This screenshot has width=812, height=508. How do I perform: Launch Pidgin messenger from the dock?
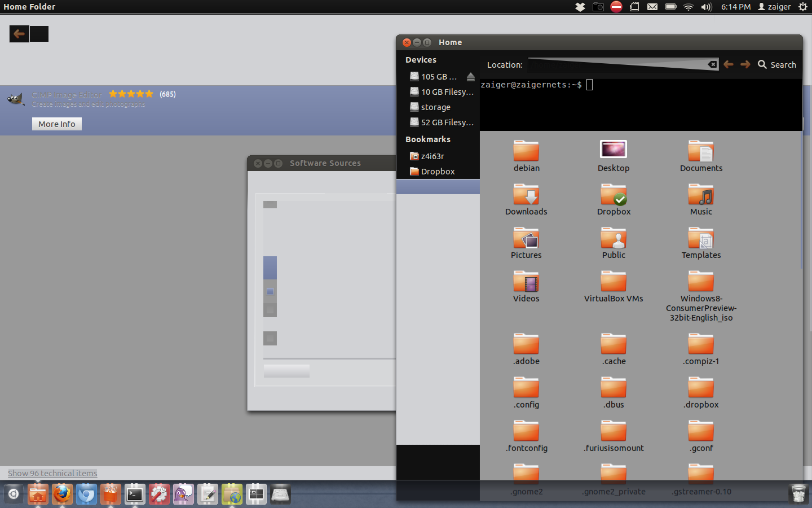pyautogui.click(x=183, y=494)
